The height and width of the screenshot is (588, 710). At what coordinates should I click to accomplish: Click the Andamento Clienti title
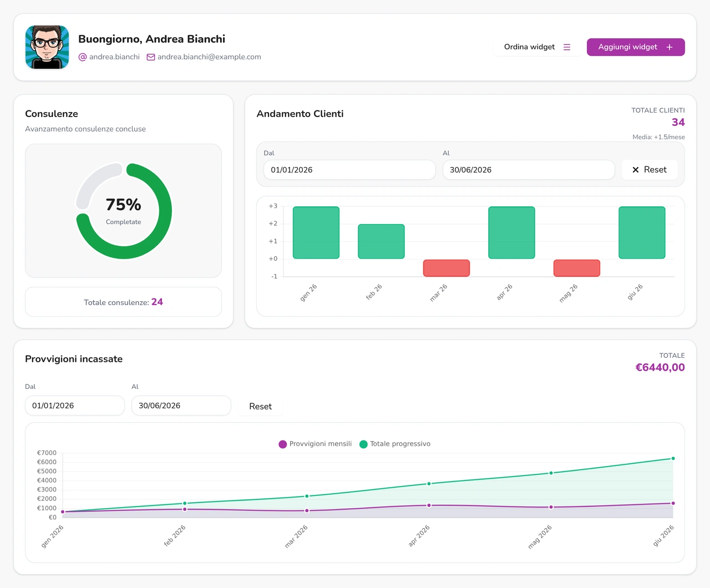[300, 114]
